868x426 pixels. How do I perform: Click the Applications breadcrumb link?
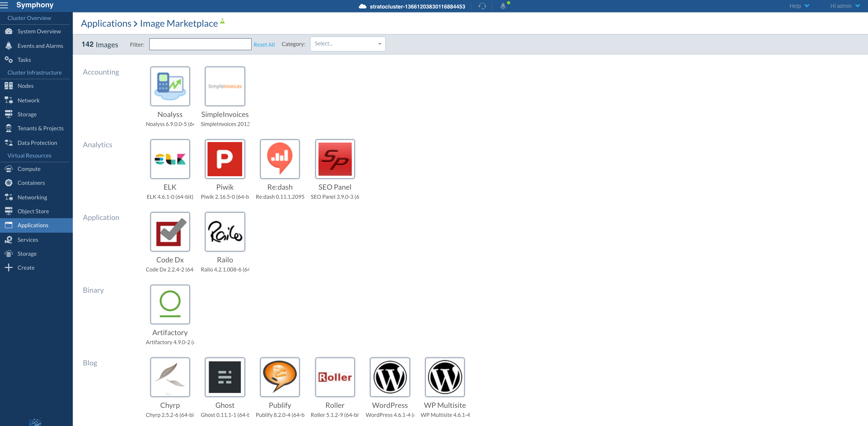(x=106, y=23)
